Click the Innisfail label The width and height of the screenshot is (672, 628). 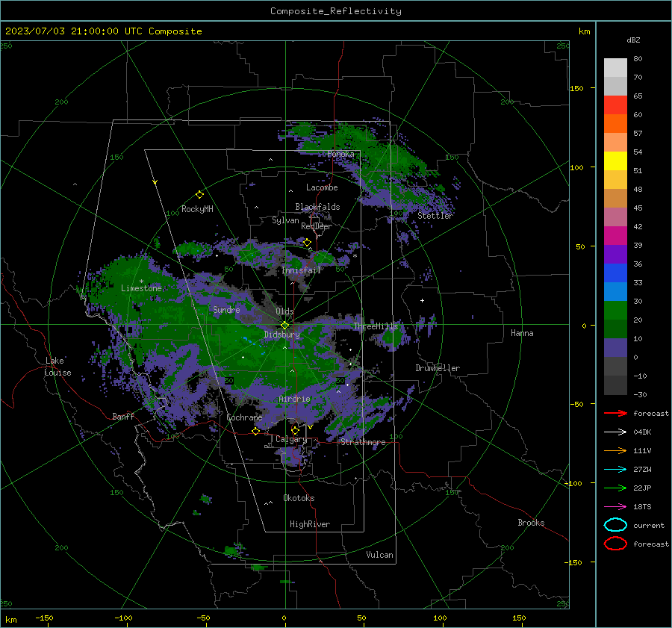301,270
